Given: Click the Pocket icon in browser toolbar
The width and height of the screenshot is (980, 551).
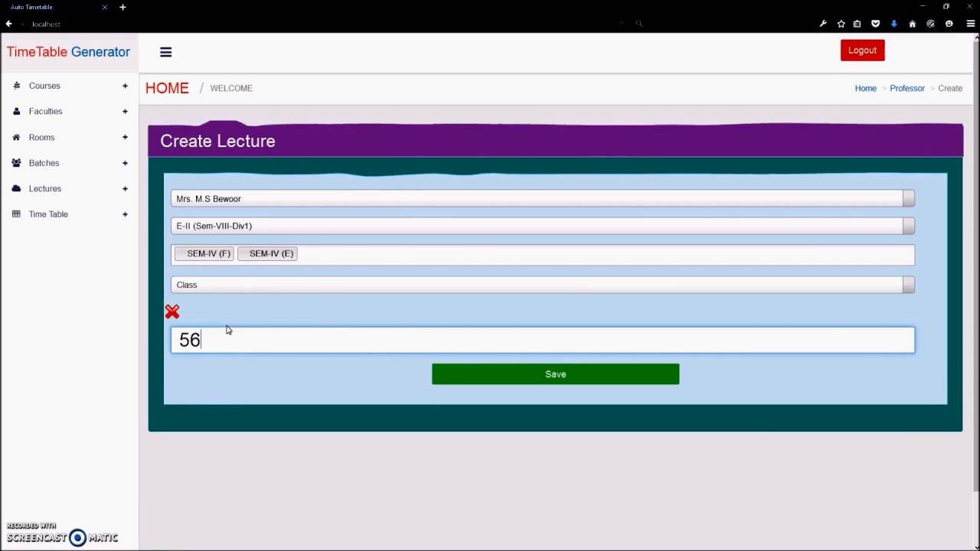Looking at the screenshot, I should click(875, 24).
